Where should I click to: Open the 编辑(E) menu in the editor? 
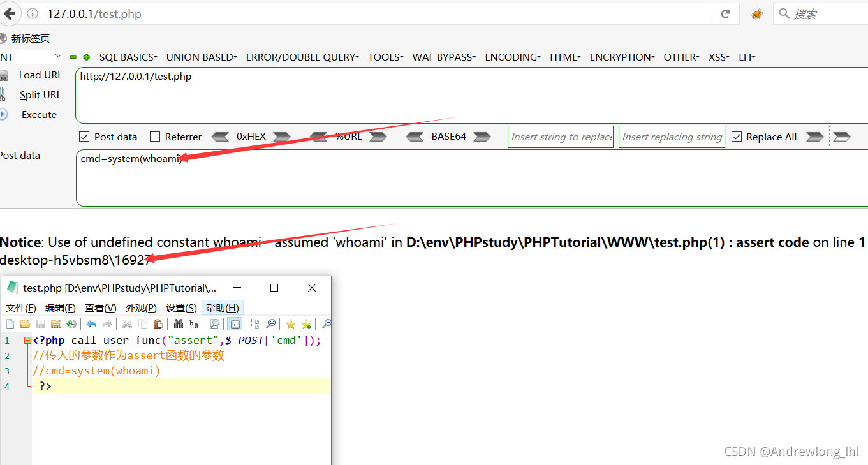[61, 307]
